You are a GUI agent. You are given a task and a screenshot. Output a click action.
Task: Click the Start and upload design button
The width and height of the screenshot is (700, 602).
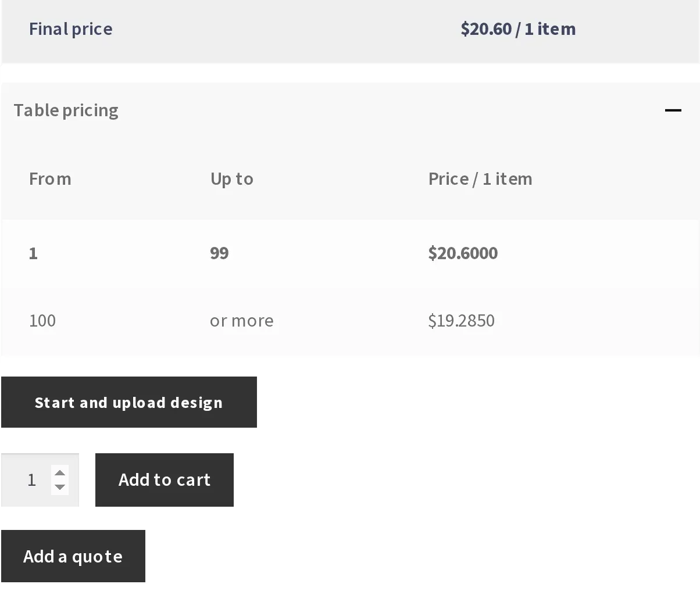click(x=129, y=402)
